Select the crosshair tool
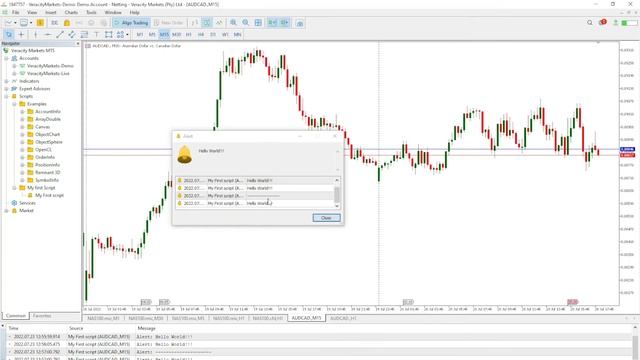Viewport: 640px width, 360px height. pyautogui.click(x=21, y=35)
